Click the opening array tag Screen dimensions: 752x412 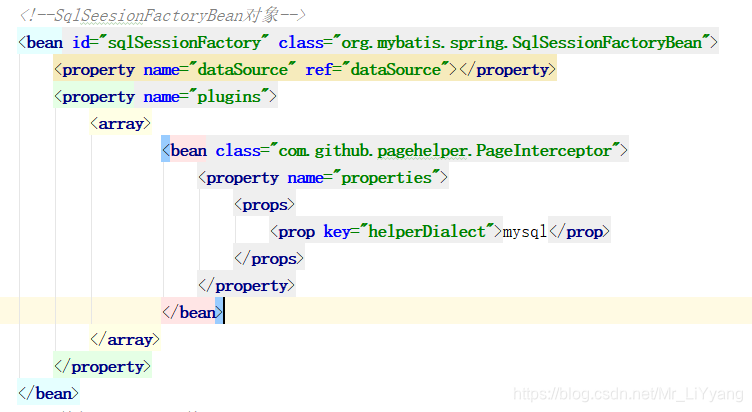coord(120,124)
